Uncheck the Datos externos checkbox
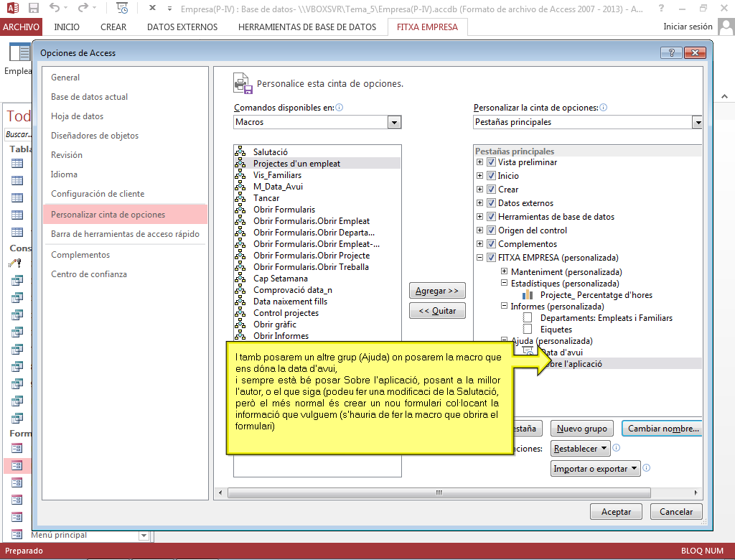The height and width of the screenshot is (560, 735). (491, 203)
